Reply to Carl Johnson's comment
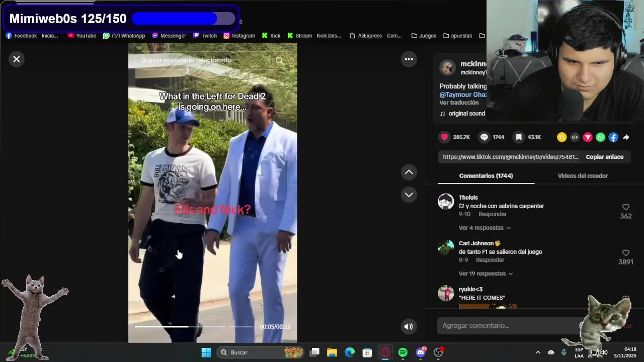 [x=490, y=260]
